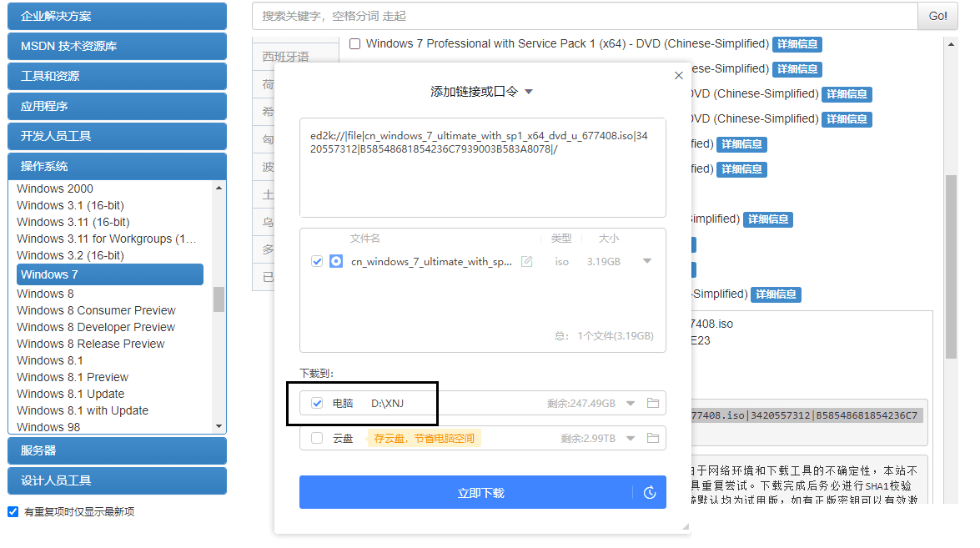The width and height of the screenshot is (980, 548).
Task: Open the 云盘 location dropdown arrow
Action: point(631,439)
